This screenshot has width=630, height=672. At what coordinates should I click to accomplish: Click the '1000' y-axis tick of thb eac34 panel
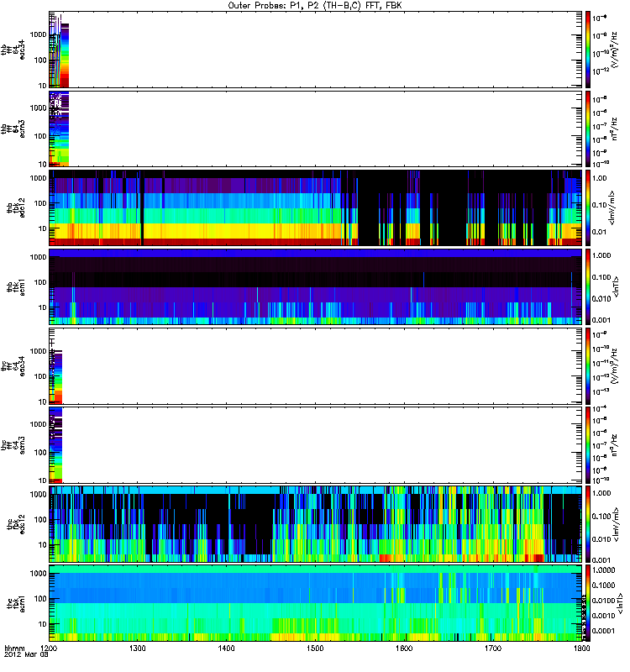38,34
